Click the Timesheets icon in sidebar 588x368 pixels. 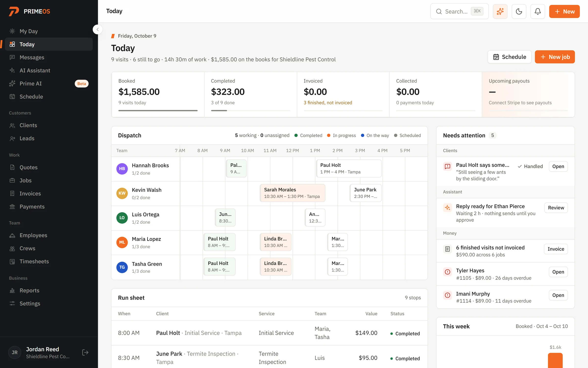[x=12, y=262]
